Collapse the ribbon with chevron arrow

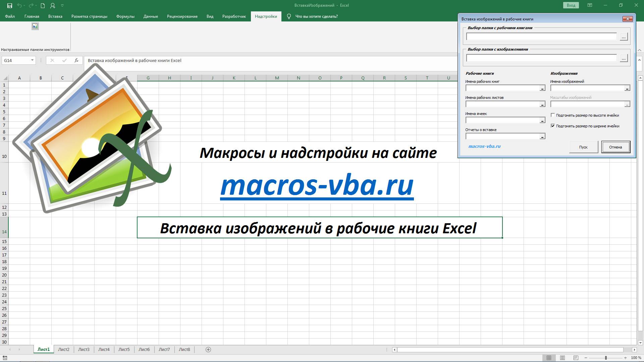[640, 50]
